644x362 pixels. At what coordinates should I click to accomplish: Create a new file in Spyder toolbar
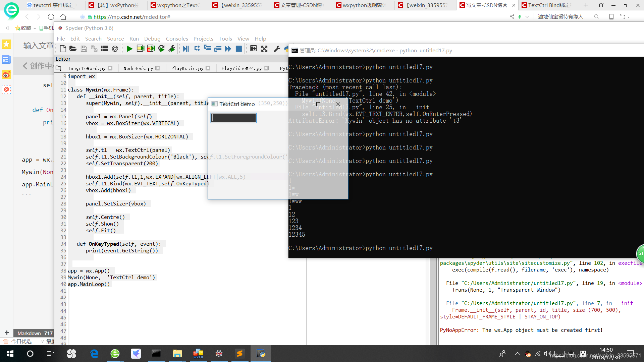[63, 49]
